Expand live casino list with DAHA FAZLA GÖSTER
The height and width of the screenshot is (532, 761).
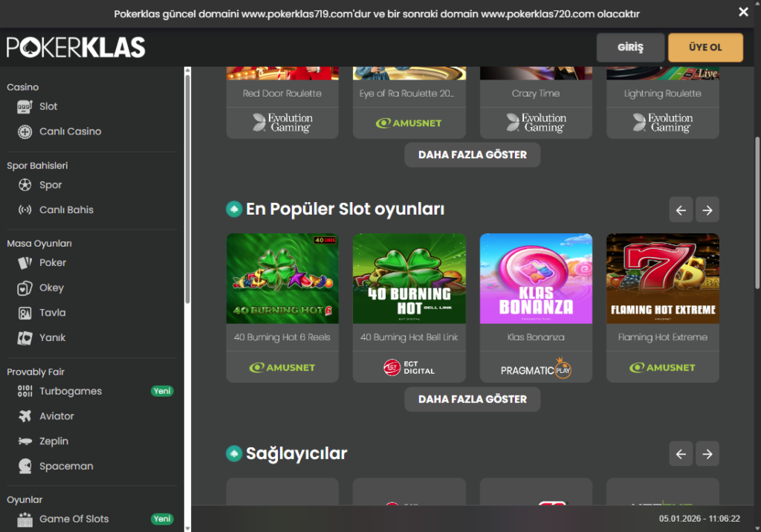[472, 155]
